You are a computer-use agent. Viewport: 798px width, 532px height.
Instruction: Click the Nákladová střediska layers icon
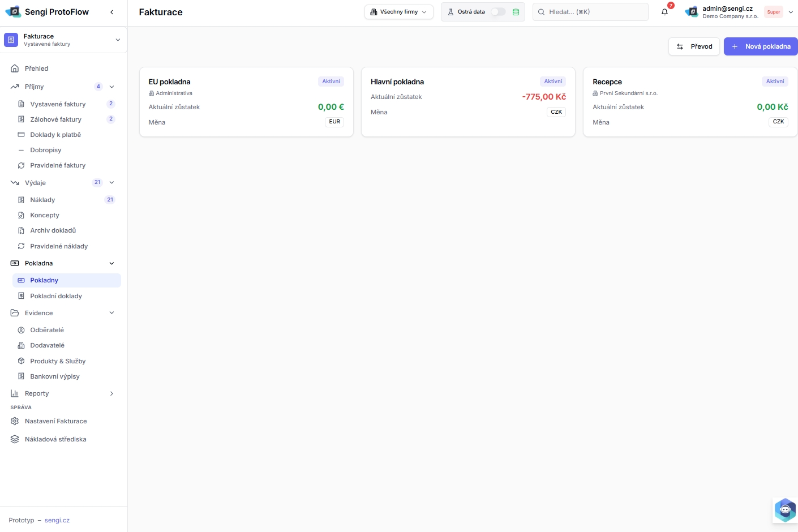tap(15, 439)
